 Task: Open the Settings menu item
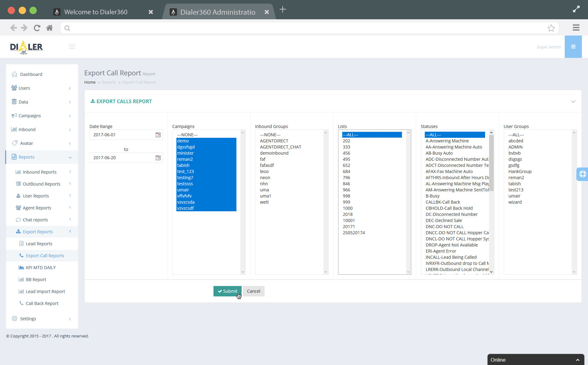(28, 318)
